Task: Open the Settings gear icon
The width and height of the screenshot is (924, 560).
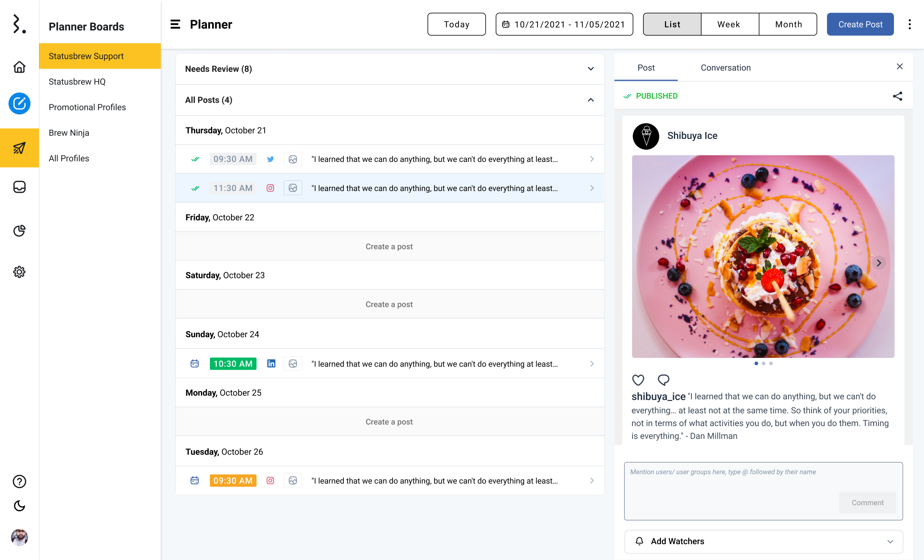Action: 19,272
